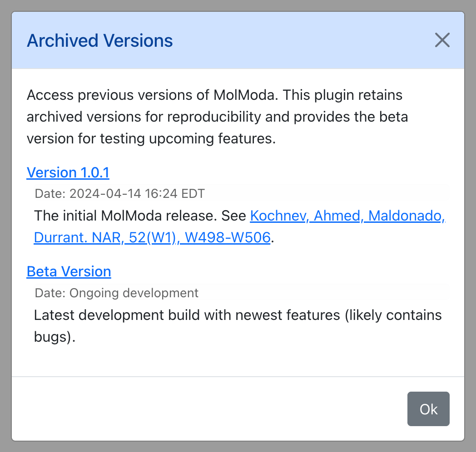Click the intro paragraph about previous MolModa versions

[x=218, y=117]
